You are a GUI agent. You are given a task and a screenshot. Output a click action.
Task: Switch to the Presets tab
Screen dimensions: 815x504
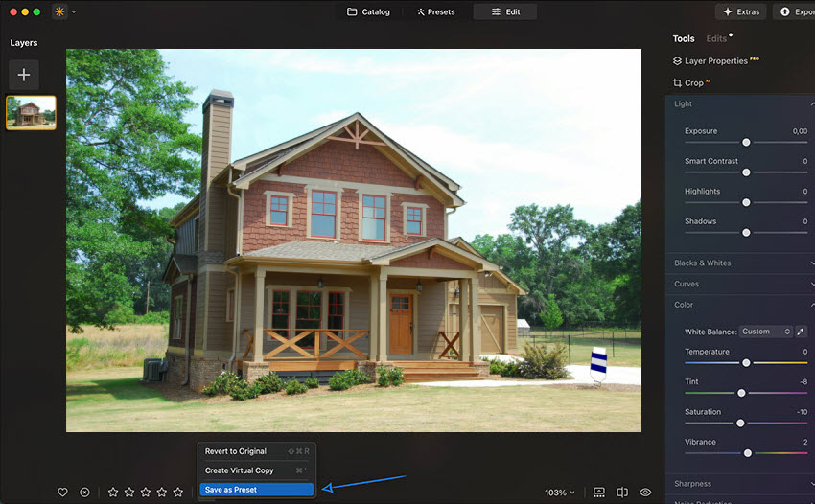[x=435, y=11]
